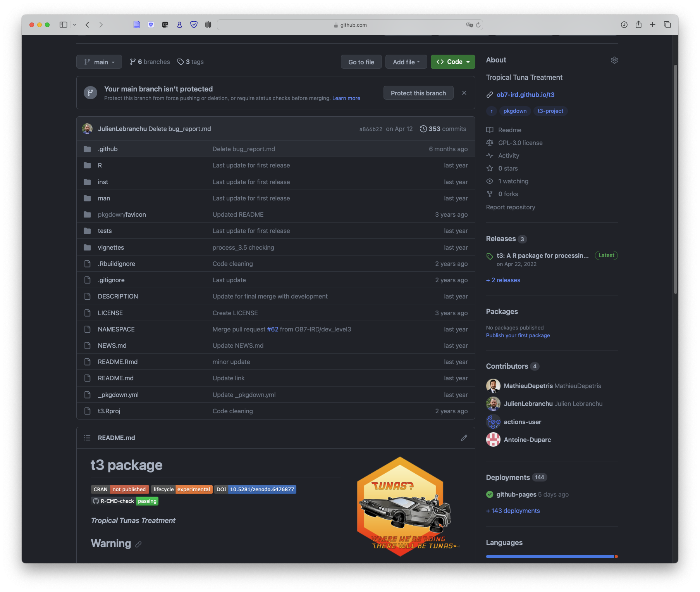
Task: Click the page vertical scrollbar
Action: pos(675,178)
